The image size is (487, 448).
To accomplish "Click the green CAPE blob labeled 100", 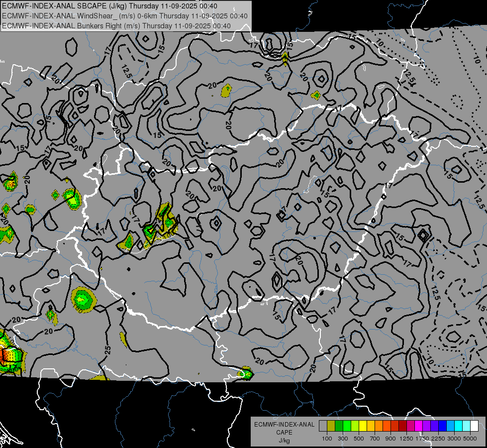I will (x=83, y=300).
